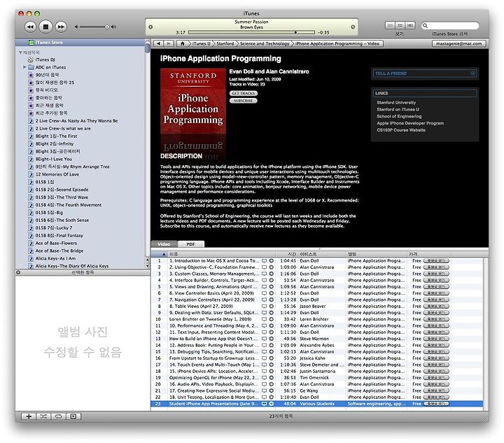The width and height of the screenshot is (504, 443).
Task: Navigate to iTunes U breadcrumb
Action: click(201, 43)
